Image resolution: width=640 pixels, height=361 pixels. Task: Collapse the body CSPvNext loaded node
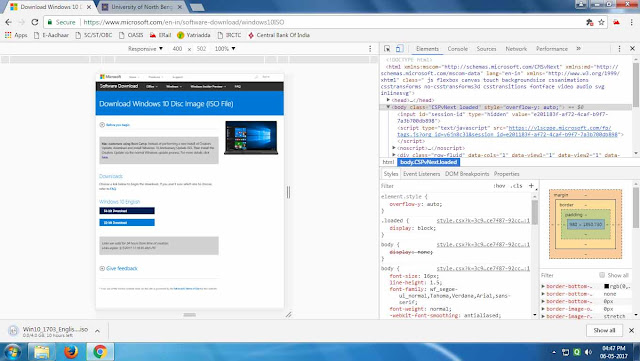click(388, 107)
